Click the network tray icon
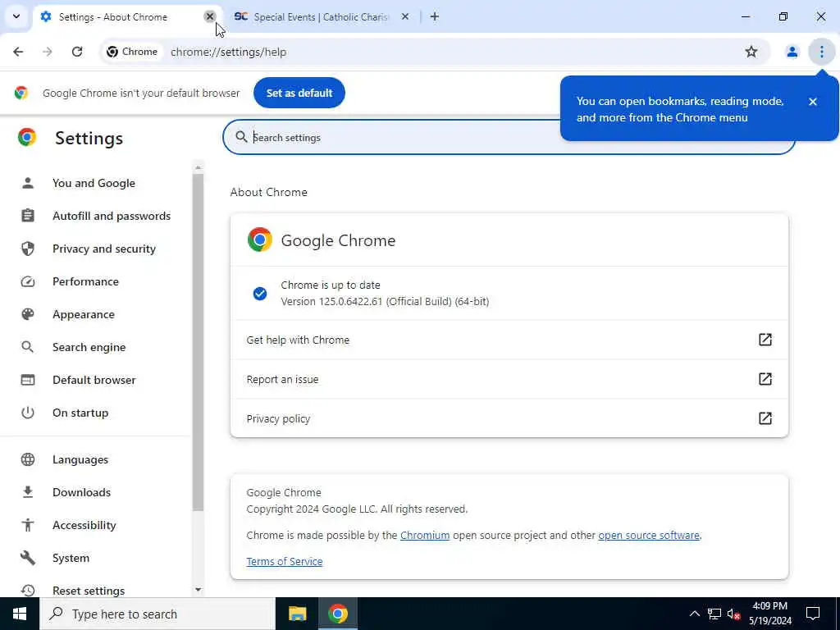The width and height of the screenshot is (840, 630). [x=714, y=614]
